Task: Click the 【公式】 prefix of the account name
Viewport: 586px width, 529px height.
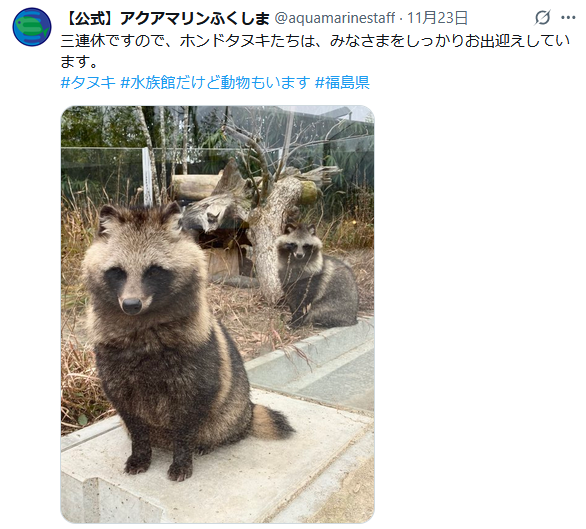Action: (x=90, y=18)
